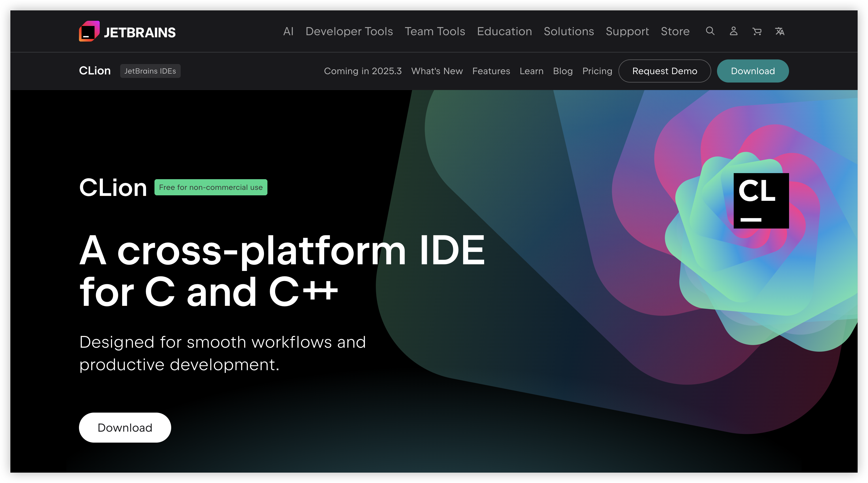Open the site search icon
Viewport: 868px width, 483px height.
coord(710,31)
